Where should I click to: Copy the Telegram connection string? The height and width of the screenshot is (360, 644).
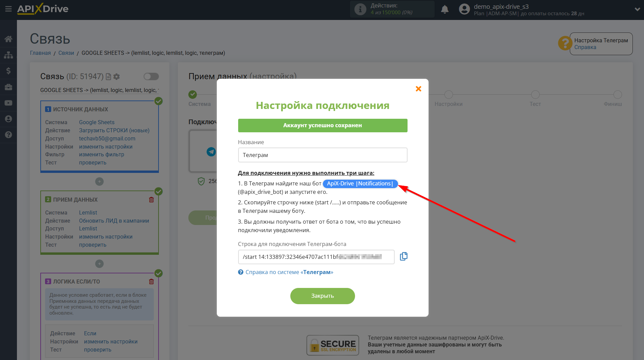click(x=403, y=256)
